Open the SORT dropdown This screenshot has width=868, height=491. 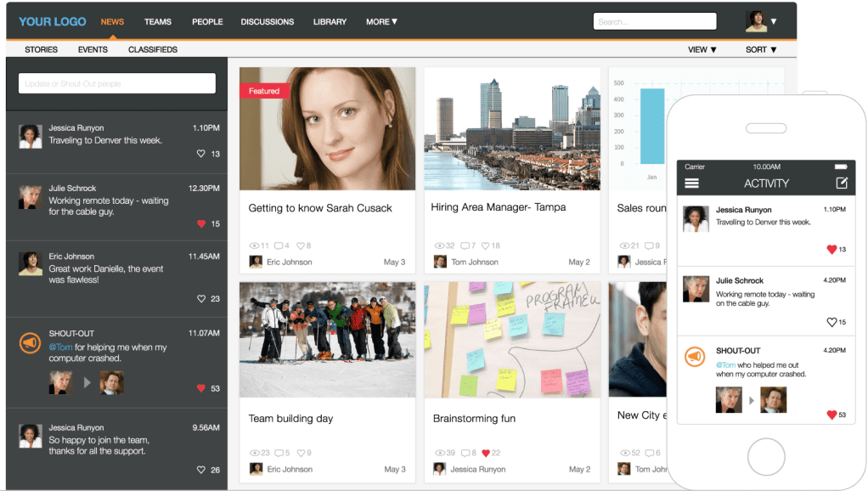[761, 49]
